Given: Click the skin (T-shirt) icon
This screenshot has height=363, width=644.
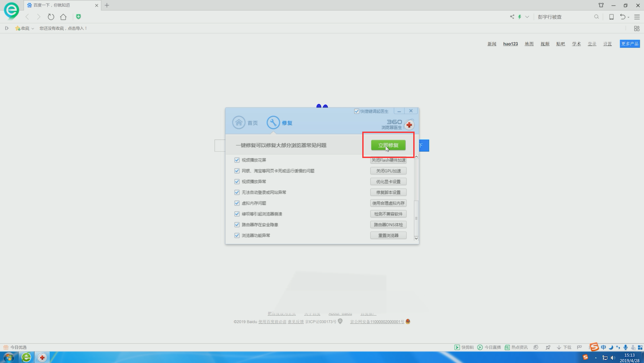Looking at the screenshot, I should tap(601, 5).
